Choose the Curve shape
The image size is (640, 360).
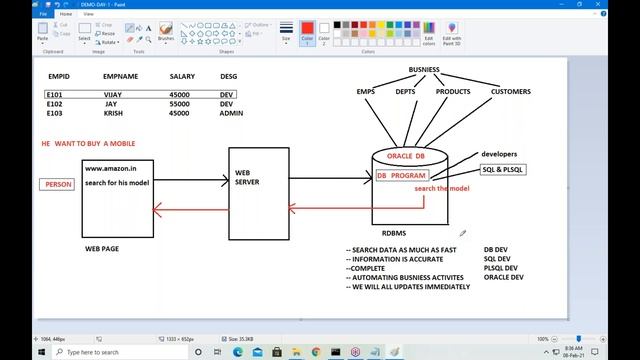(x=192, y=26)
